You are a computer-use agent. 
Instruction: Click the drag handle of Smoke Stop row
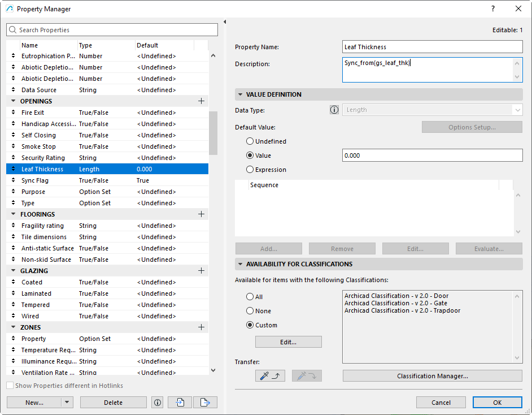(x=13, y=146)
